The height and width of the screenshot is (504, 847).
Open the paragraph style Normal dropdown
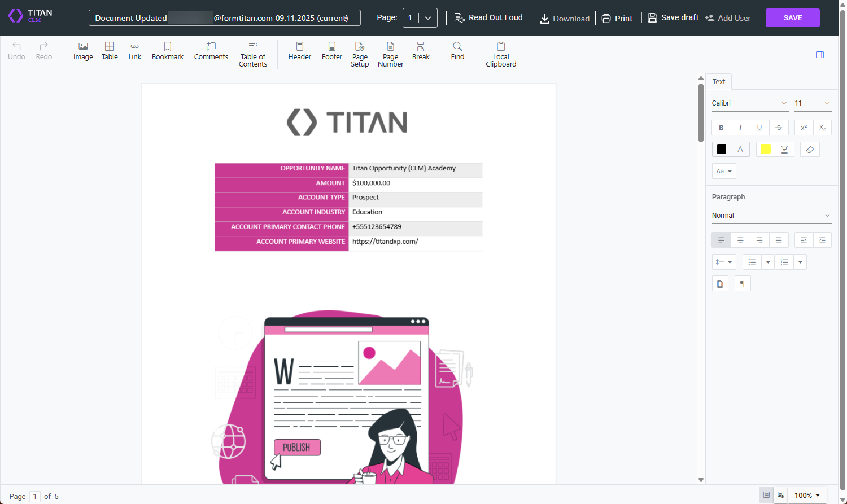771,215
